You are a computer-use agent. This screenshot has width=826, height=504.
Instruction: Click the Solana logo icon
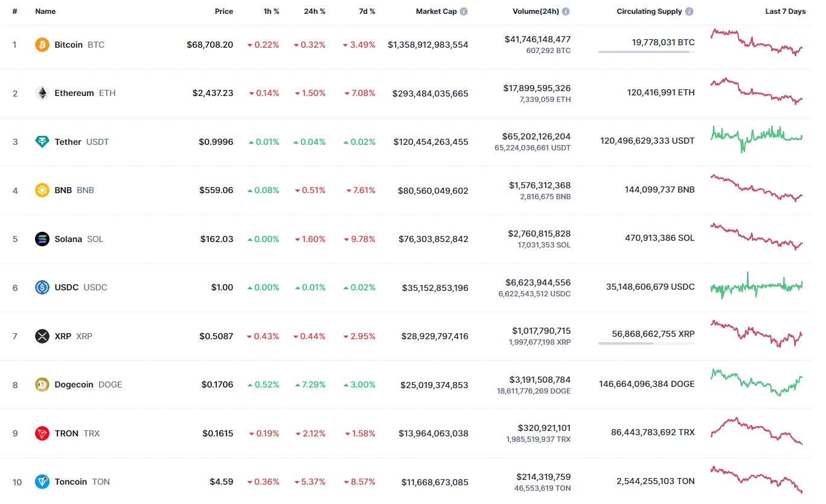click(x=42, y=239)
